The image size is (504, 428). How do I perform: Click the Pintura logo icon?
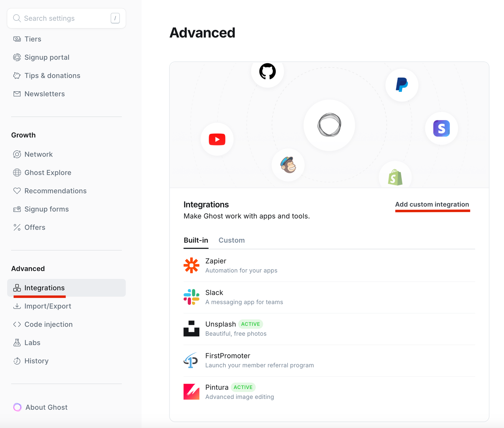point(191,392)
